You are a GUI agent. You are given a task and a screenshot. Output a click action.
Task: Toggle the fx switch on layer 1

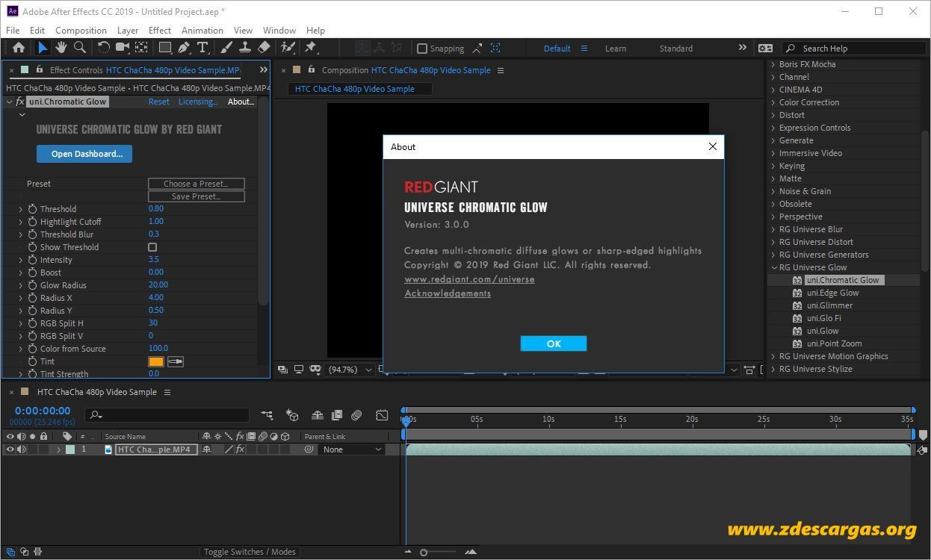coord(240,449)
